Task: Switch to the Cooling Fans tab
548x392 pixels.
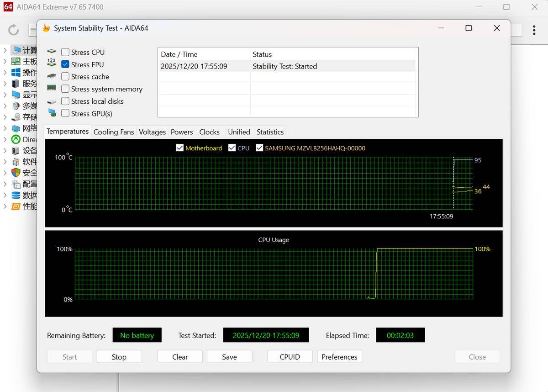Action: point(114,132)
